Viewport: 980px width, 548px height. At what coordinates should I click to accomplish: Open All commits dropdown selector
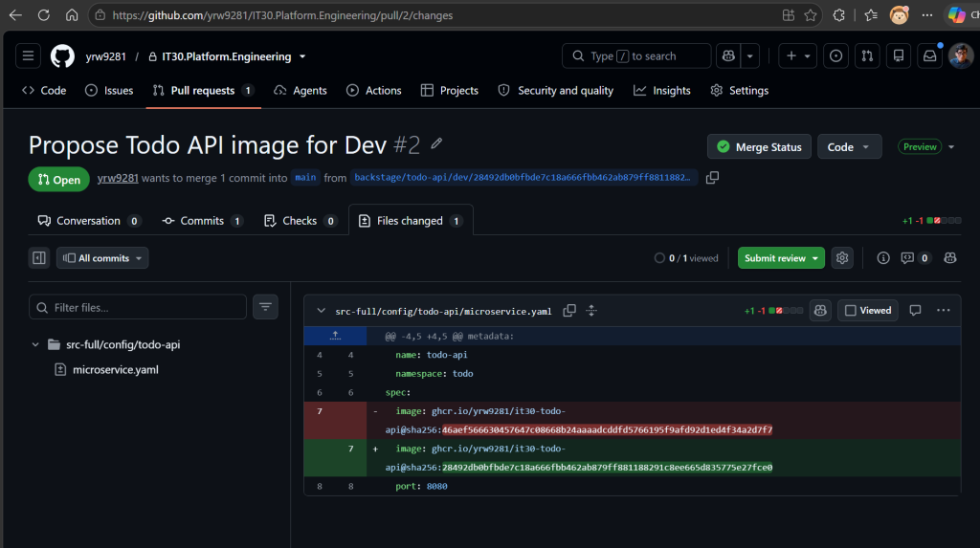click(x=102, y=258)
